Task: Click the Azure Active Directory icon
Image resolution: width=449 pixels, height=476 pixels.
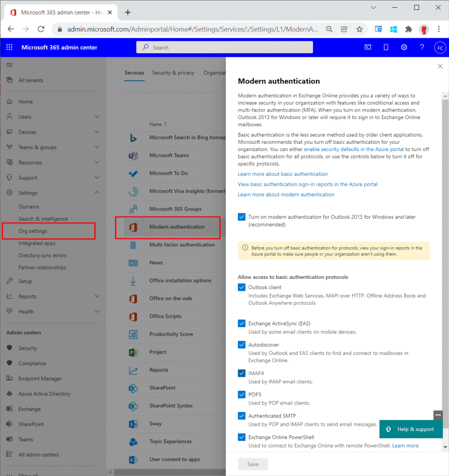Action: [9, 393]
